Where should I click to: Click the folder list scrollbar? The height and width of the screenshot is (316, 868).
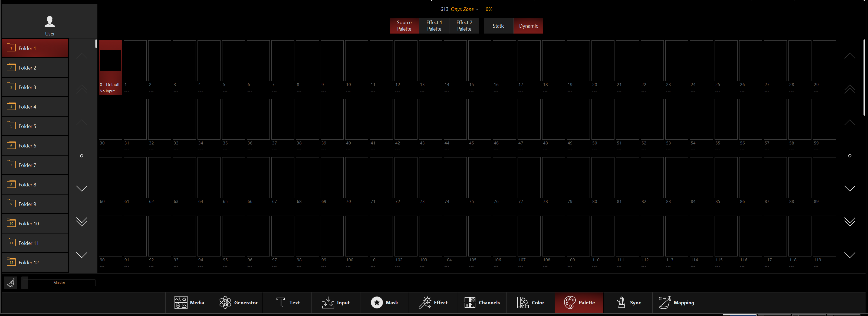96,44
